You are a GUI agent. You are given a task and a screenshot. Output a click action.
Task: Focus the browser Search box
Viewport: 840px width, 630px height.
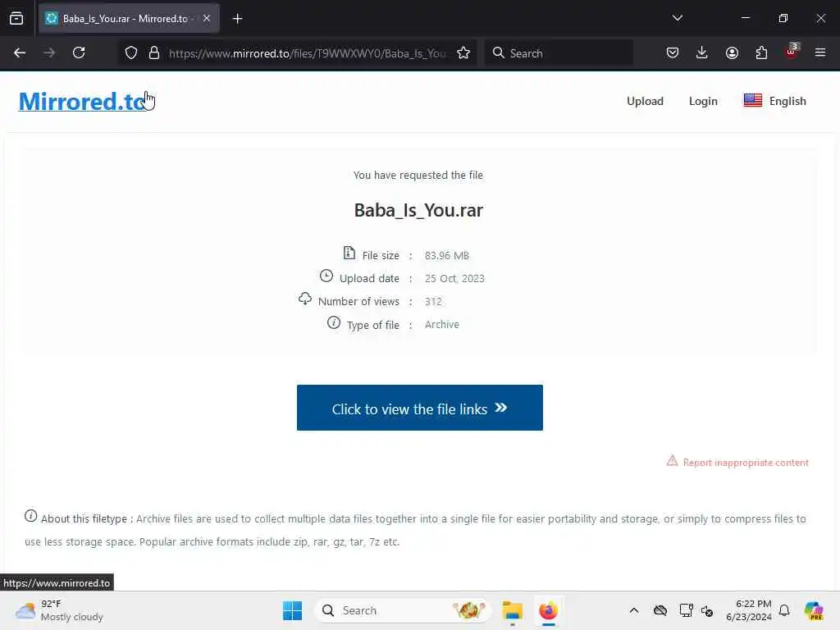(559, 53)
